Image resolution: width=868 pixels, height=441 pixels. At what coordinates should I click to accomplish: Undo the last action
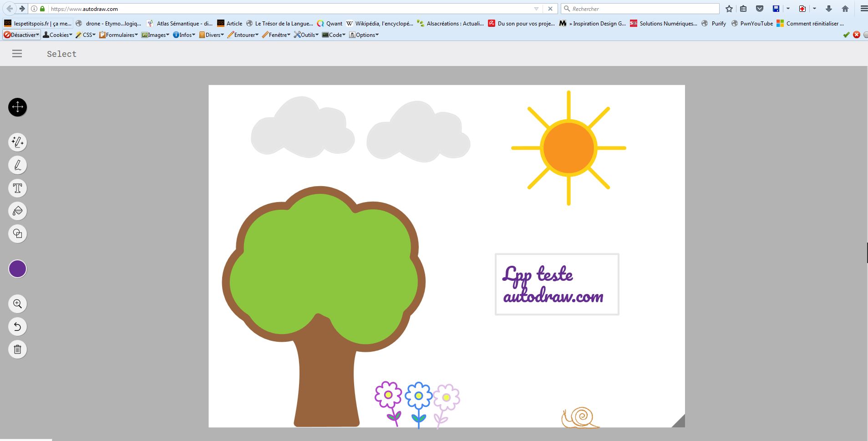pyautogui.click(x=18, y=326)
